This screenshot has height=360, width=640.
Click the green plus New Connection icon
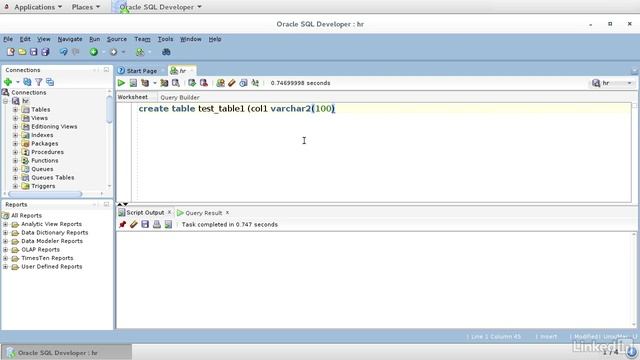point(8,82)
